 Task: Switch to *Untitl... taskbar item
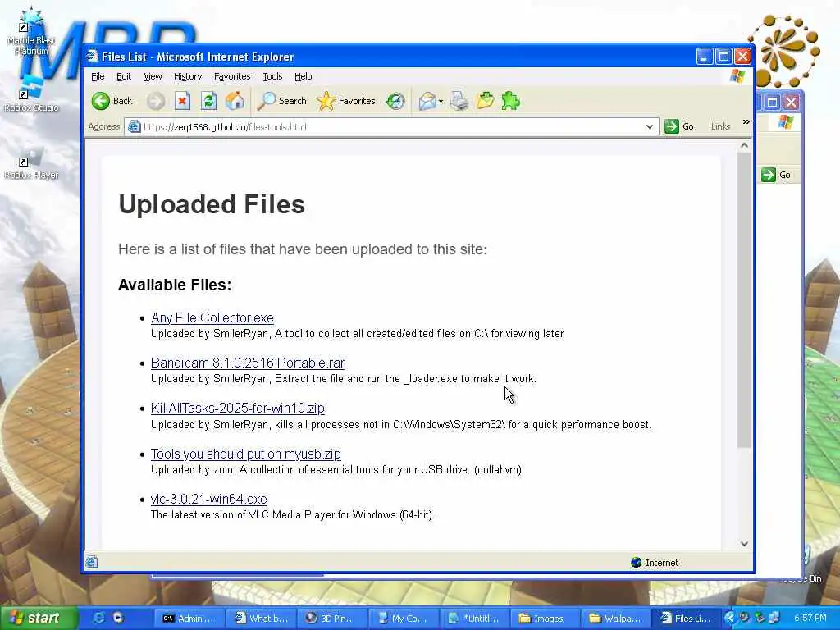tap(473, 619)
